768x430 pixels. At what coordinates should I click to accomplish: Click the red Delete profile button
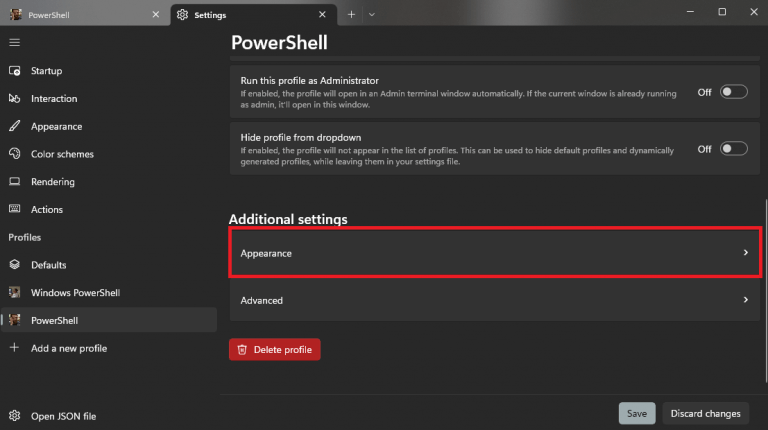coord(275,350)
